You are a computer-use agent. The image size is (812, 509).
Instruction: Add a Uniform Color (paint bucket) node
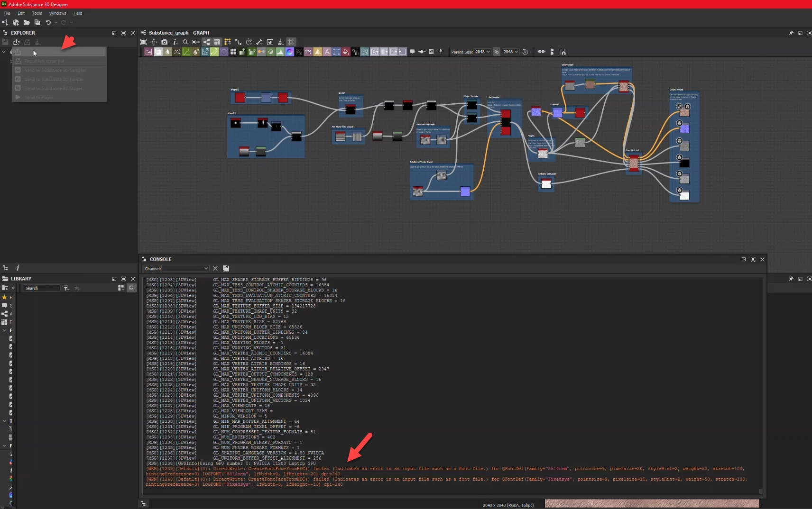[x=346, y=52]
